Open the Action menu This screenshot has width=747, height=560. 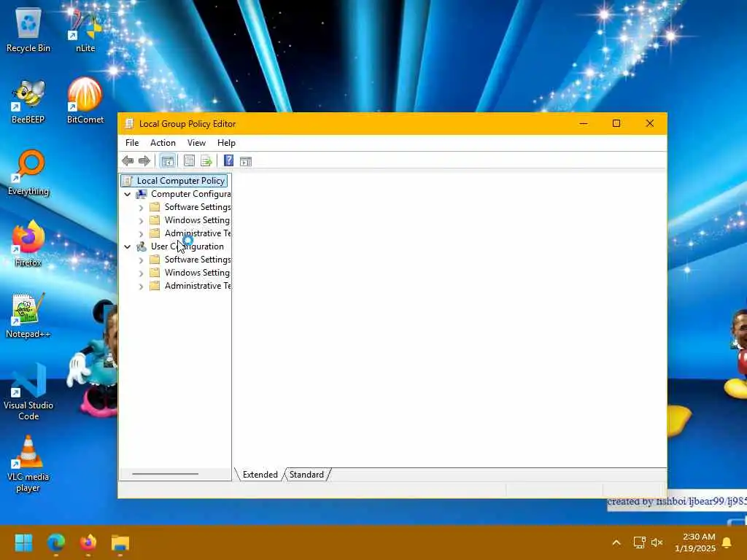(x=163, y=143)
